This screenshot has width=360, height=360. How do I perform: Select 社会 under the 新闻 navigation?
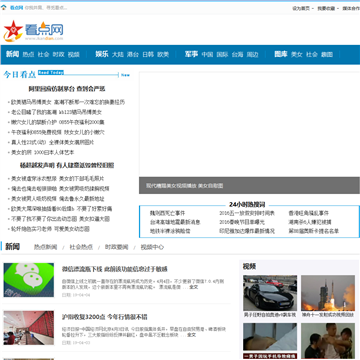[43, 55]
